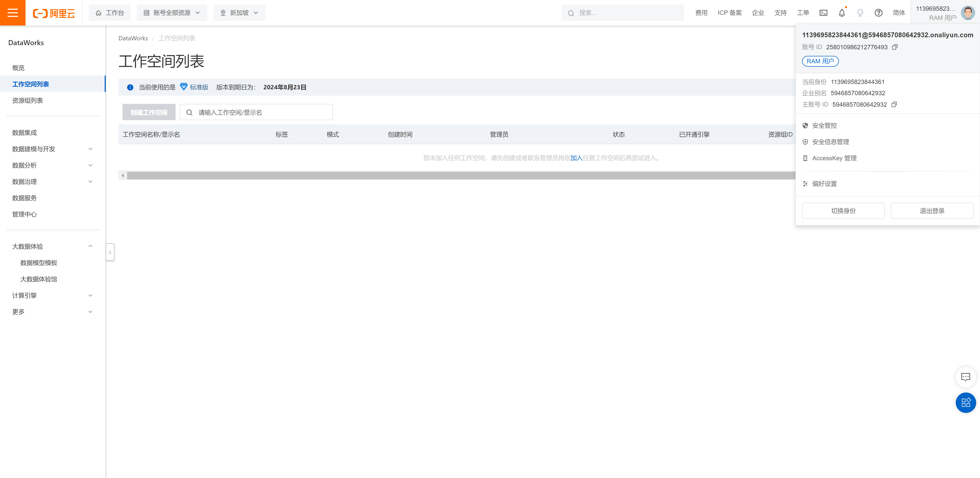The image size is (980, 478).
Task: Click ICP 备案 link
Action: (730, 13)
